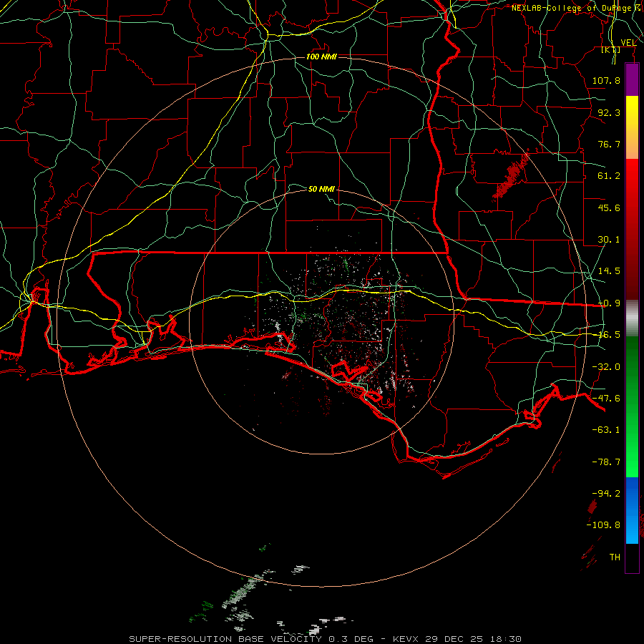Select the -94.2 velocity scale value
644x644 pixels.
click(x=606, y=493)
